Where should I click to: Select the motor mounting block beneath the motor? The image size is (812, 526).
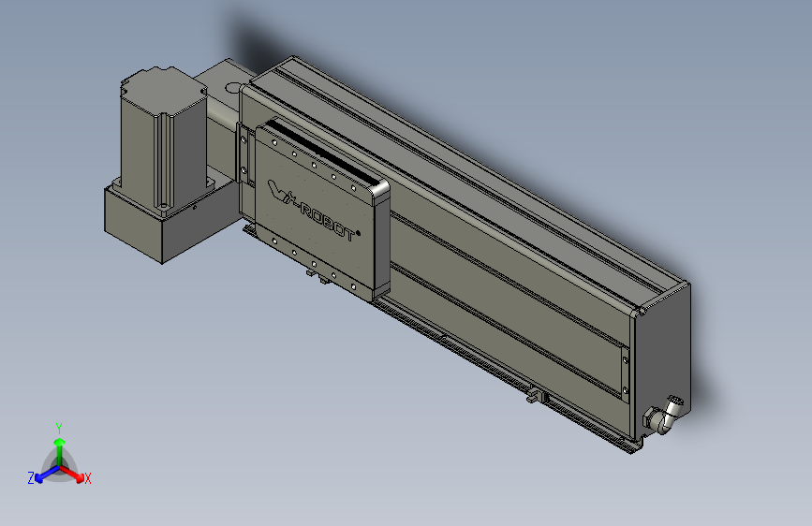(x=163, y=223)
